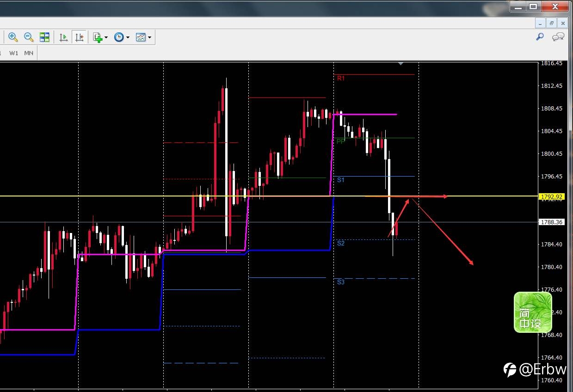Viewport: 573px width, 392px height.
Task: Open the search magnifier in the toolbar
Action: [x=540, y=37]
